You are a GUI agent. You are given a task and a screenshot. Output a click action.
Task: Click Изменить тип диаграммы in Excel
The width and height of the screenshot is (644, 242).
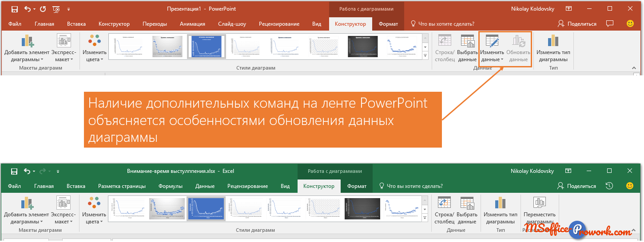[x=501, y=210]
